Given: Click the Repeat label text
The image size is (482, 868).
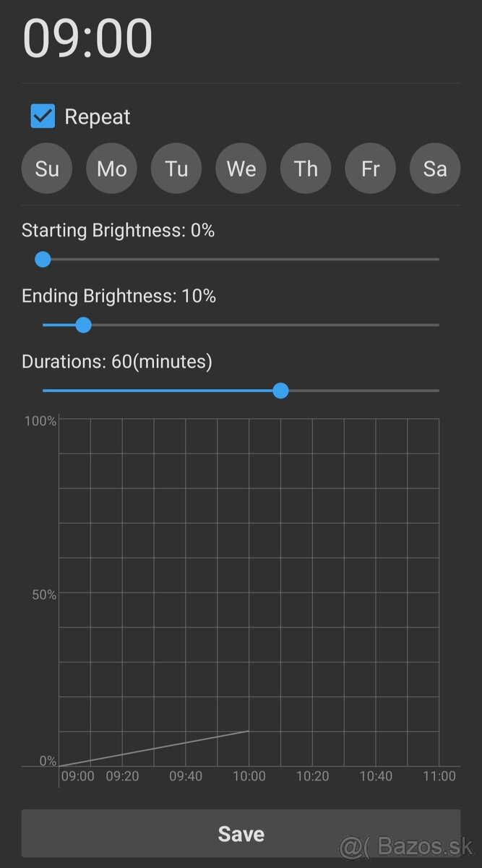Looking at the screenshot, I should click(x=97, y=116).
